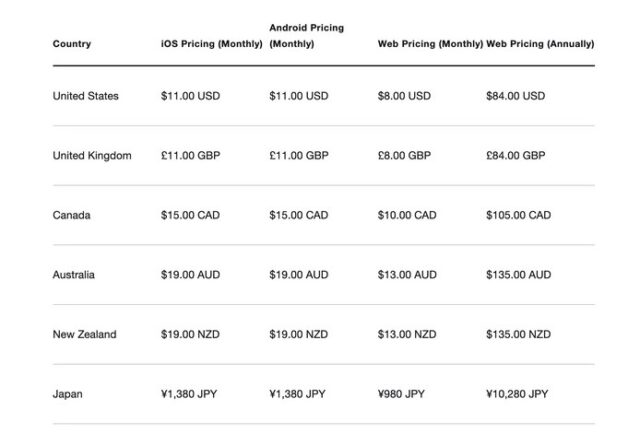
Task: Click the Web Pricing (Annually) header
Action: [x=540, y=44]
